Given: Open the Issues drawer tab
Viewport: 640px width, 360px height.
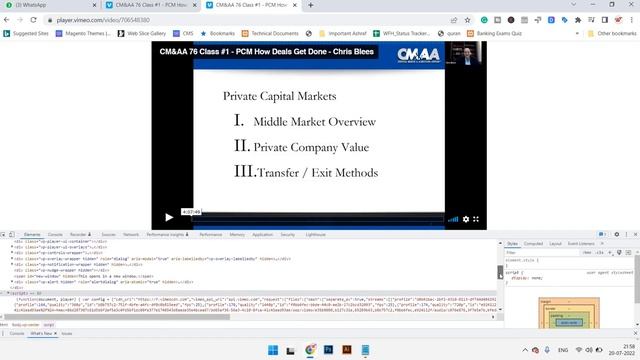Looking at the screenshot, I should (67, 333).
